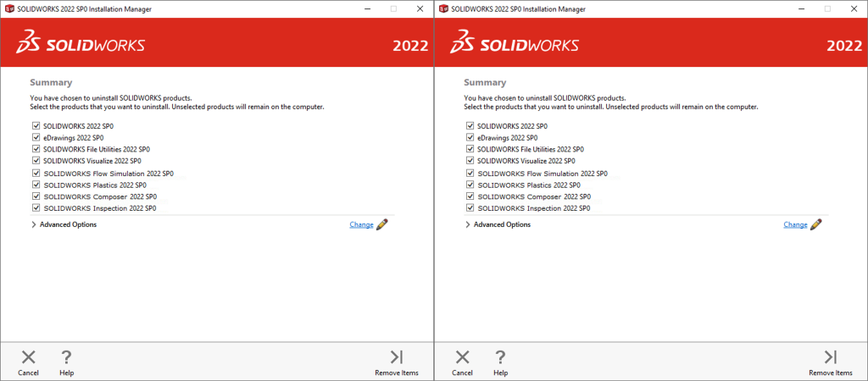Deselect SOLIDWORKS Flow Simulation checkbox in right window

[470, 174]
